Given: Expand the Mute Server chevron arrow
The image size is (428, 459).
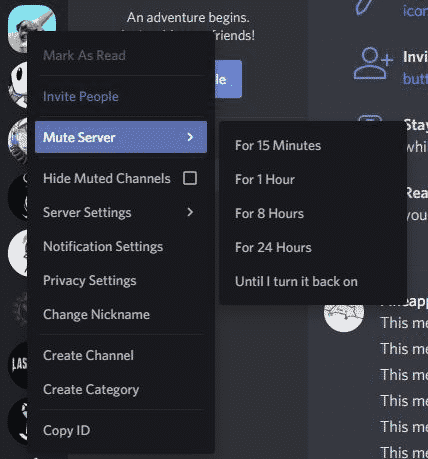Looking at the screenshot, I should click(190, 137).
